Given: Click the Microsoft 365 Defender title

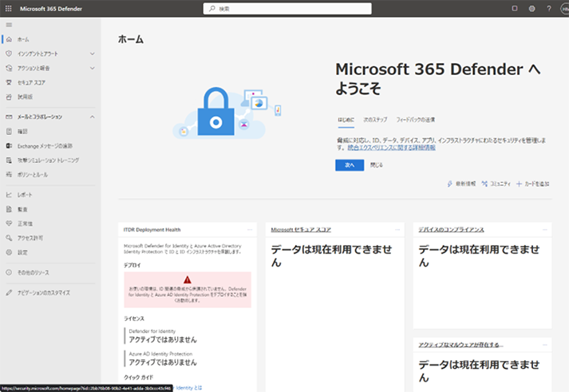Looking at the screenshot, I should [51, 8].
